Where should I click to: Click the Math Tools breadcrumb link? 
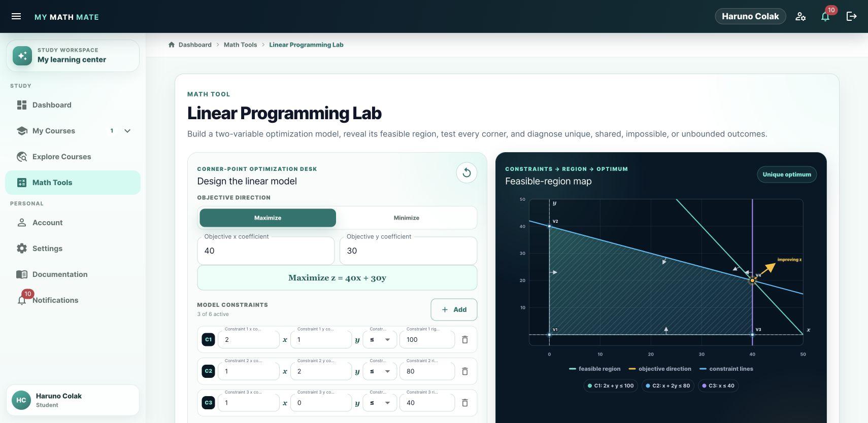(240, 45)
